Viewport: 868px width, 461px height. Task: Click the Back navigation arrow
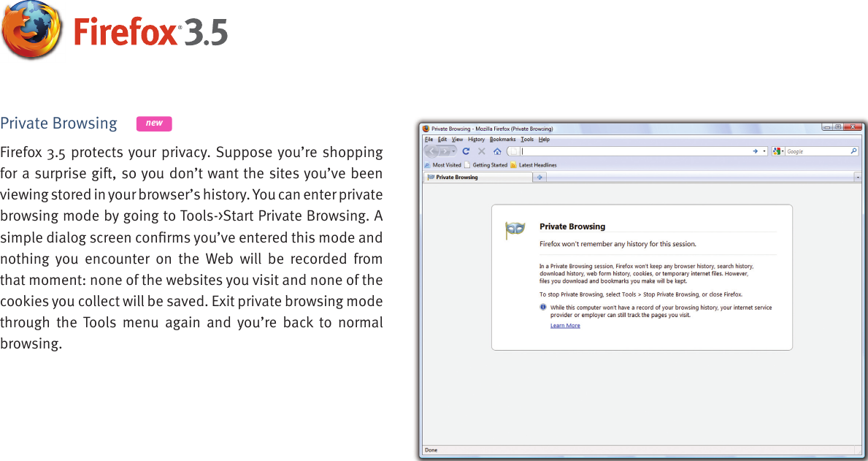click(431, 151)
